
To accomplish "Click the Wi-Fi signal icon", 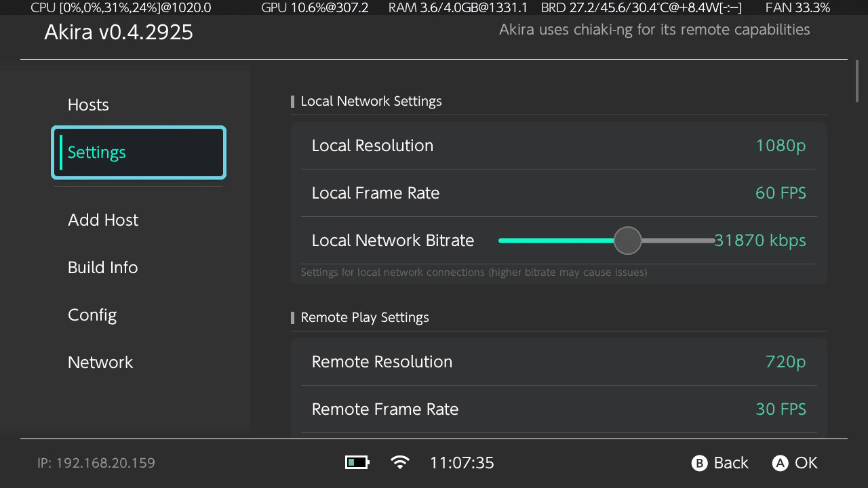I will coord(400,463).
